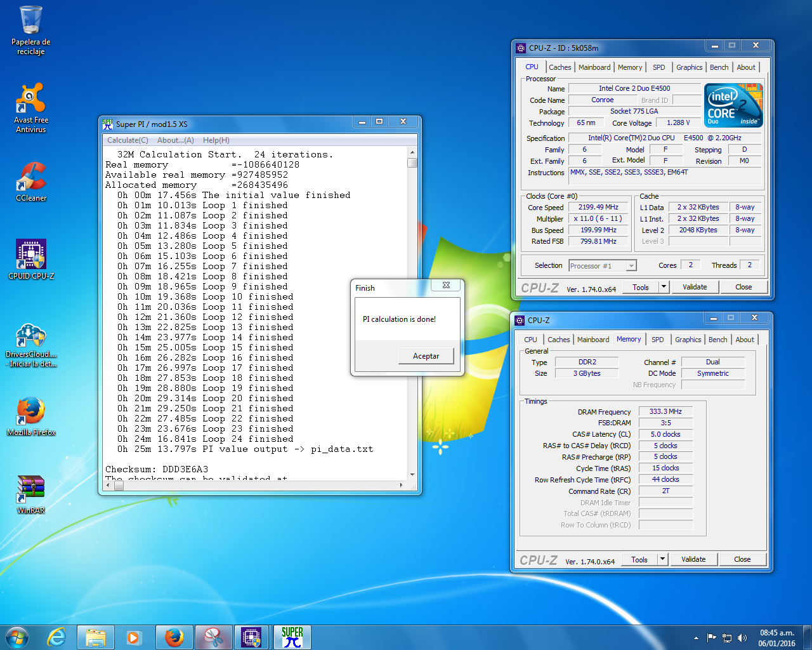Select Caches tab in top CPU-Z

point(560,67)
